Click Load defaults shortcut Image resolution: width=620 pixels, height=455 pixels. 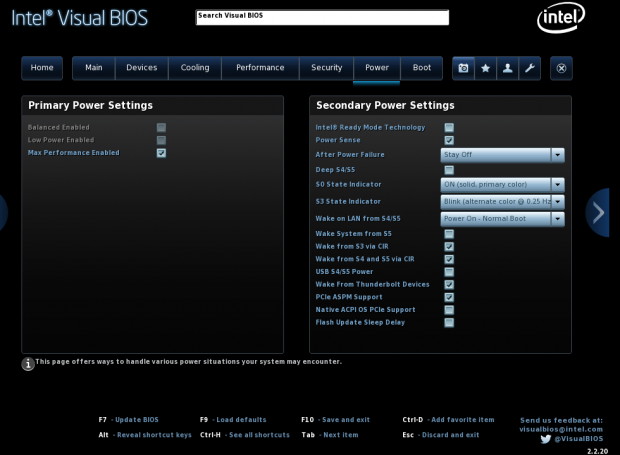click(241, 420)
